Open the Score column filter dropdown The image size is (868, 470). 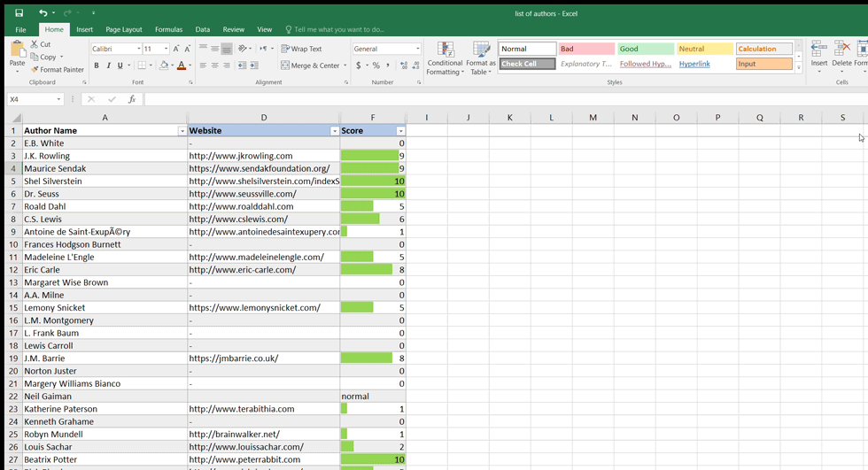pos(400,131)
